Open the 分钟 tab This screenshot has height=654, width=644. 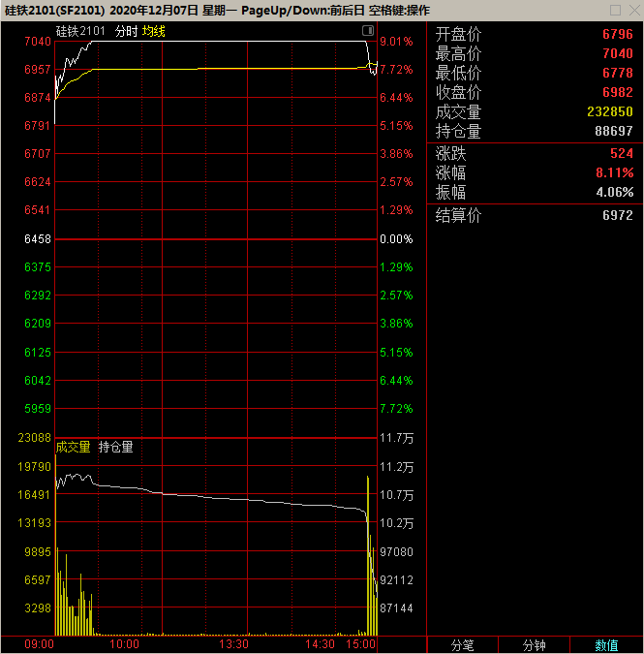click(534, 645)
